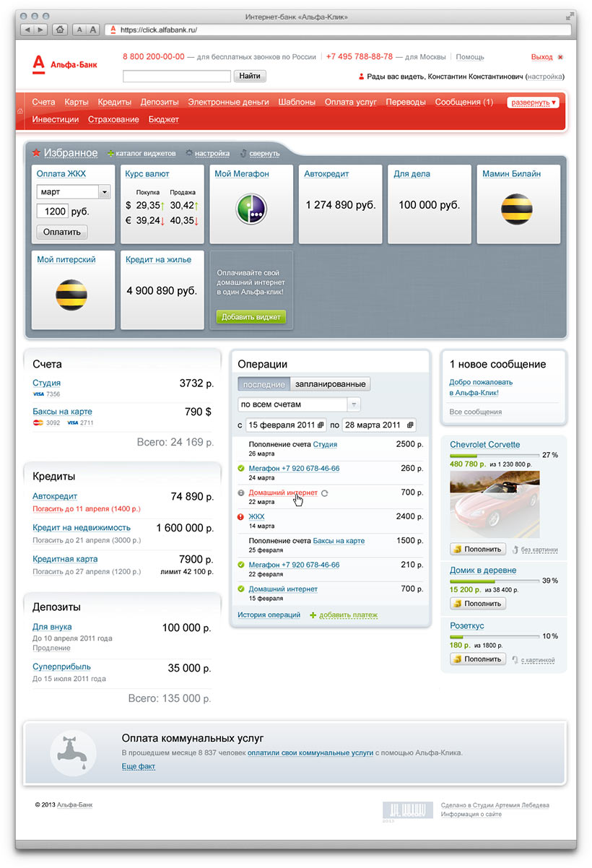
Task: Click the Megafon logo in Мой Мегафон widget
Action: point(251,209)
